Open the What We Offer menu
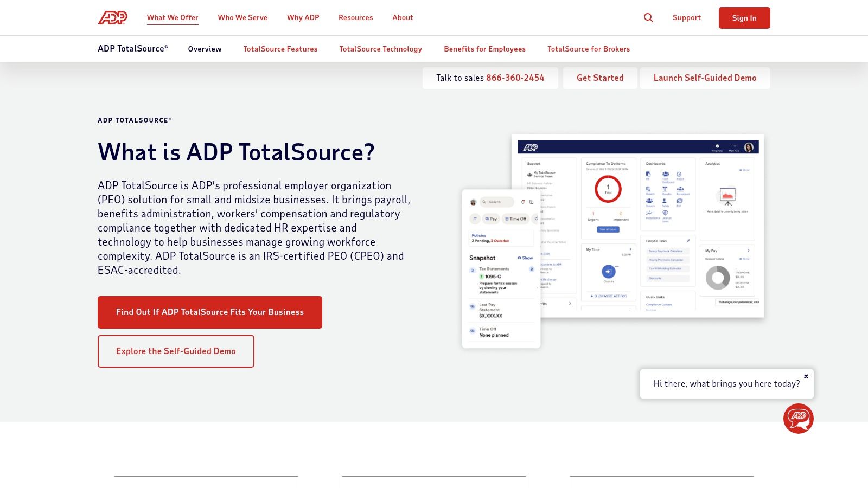This screenshot has width=868, height=488. click(173, 18)
